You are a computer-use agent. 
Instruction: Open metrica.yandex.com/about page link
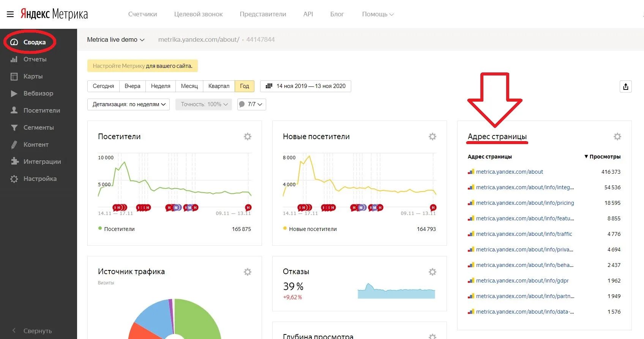point(510,172)
